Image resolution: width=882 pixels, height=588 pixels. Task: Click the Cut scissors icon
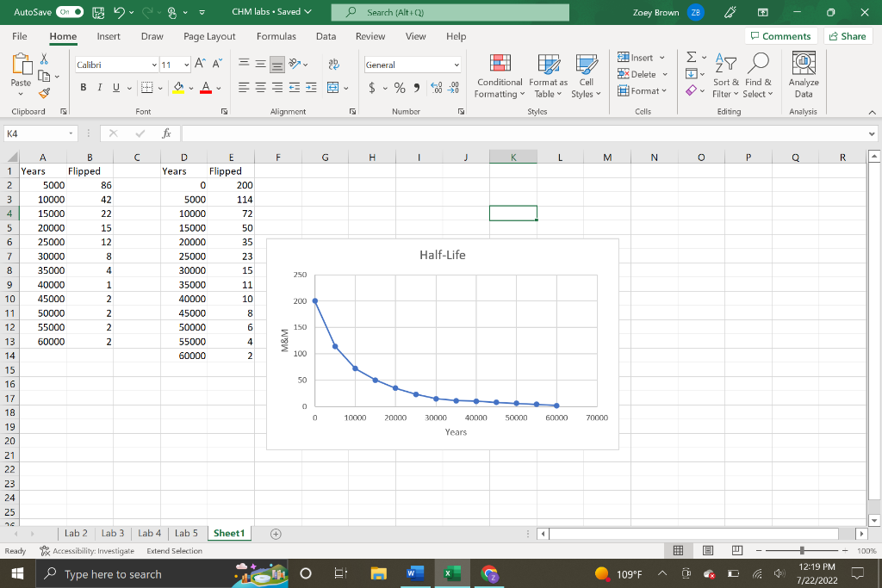pos(44,59)
